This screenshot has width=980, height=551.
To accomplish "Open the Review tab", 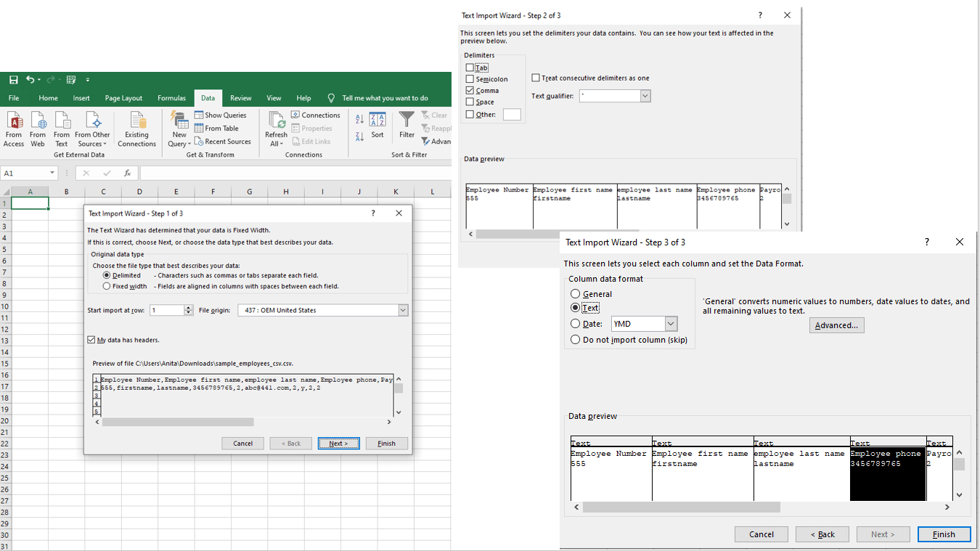I will [240, 97].
